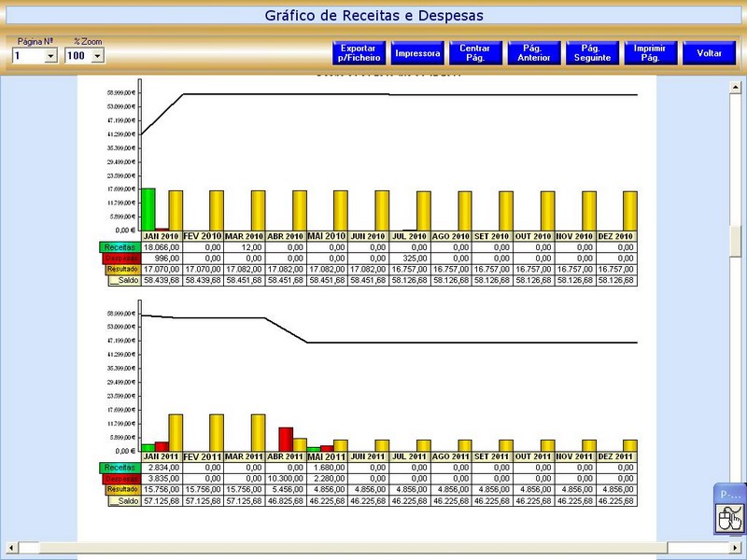Go to previous page with Pág. Anterior

(x=534, y=53)
